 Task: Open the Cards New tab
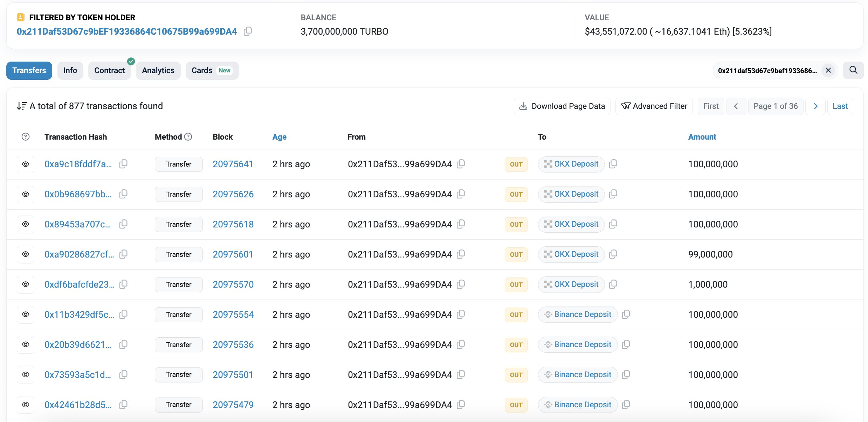pos(212,70)
